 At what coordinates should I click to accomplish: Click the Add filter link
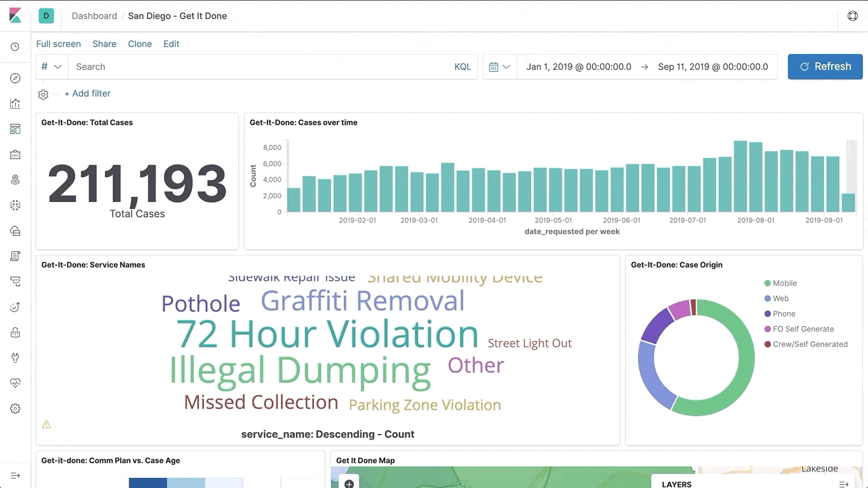click(88, 93)
